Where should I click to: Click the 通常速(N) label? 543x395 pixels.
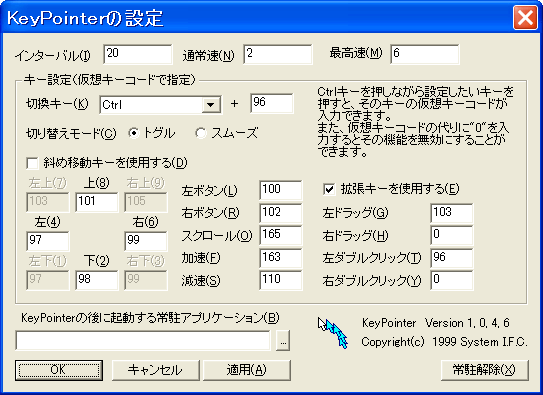(x=208, y=55)
